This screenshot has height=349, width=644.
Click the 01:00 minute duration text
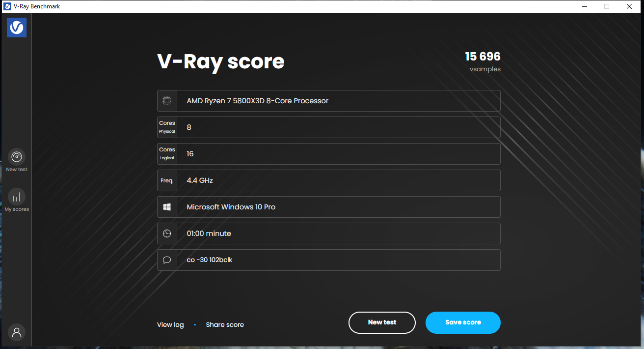[x=209, y=233]
